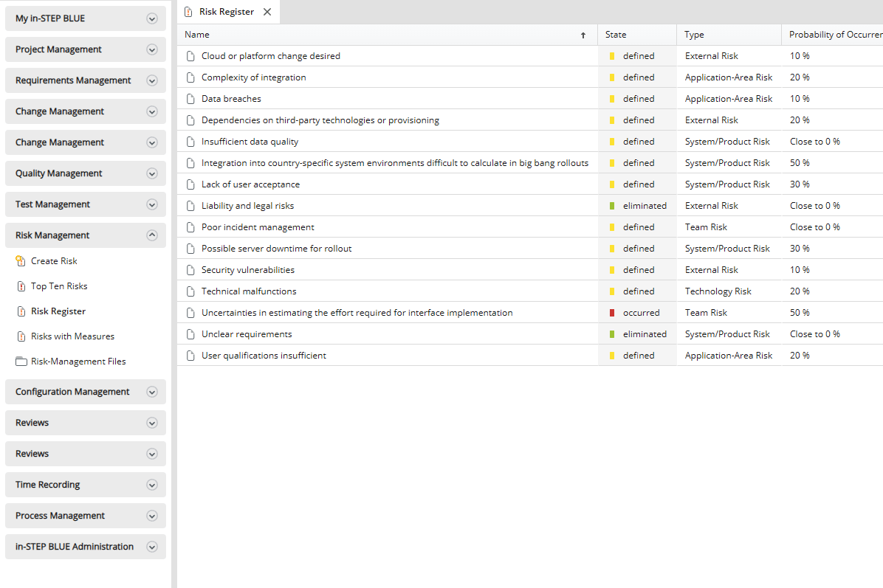
Task: Collapse the Risk Management section
Action: 153,235
